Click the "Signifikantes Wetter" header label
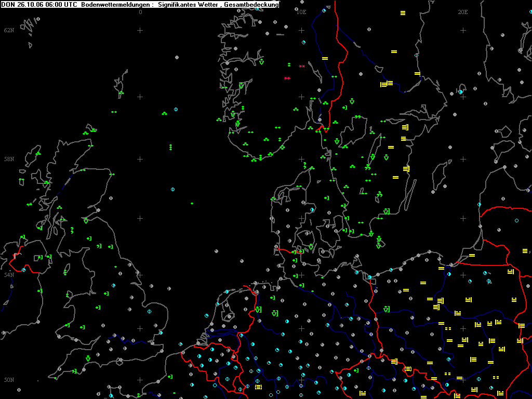This screenshot has width=532, height=399. click(x=189, y=5)
